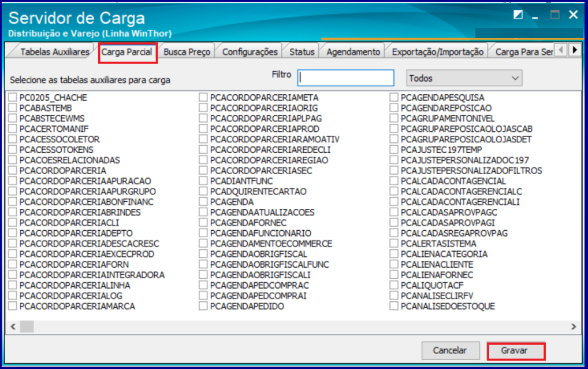Click the horizontal scrollbar thumb
Viewport: 588px width, 369px height.
pos(27,327)
